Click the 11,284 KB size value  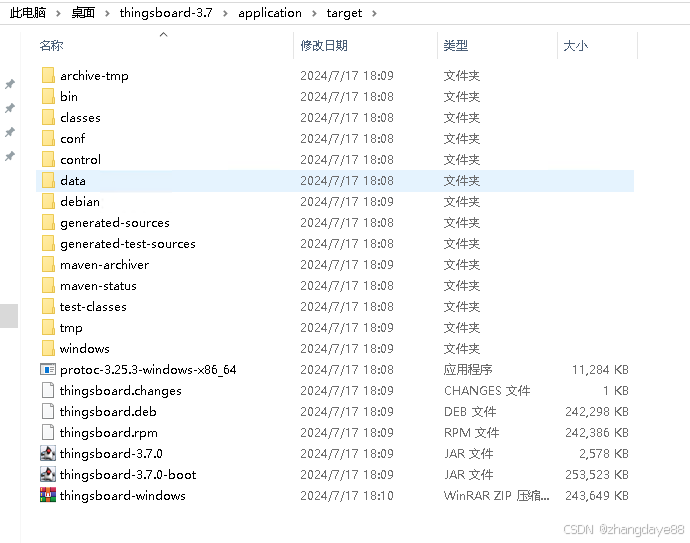600,370
